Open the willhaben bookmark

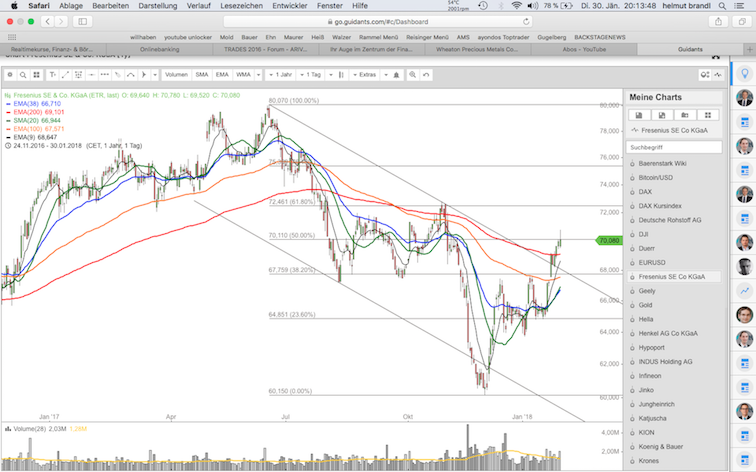(143, 37)
